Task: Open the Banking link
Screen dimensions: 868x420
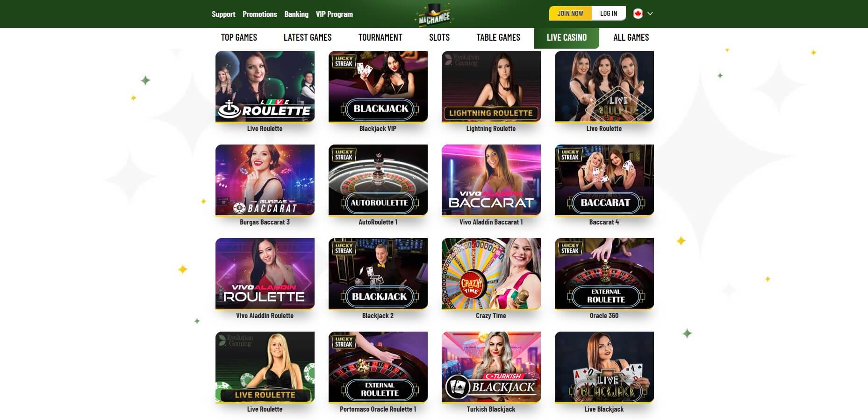Action: 296,14
